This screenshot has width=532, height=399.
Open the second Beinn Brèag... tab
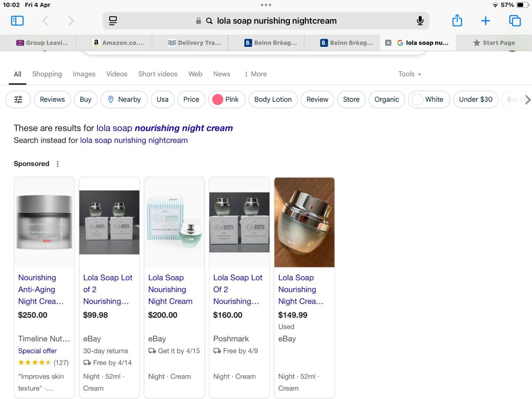pos(346,43)
